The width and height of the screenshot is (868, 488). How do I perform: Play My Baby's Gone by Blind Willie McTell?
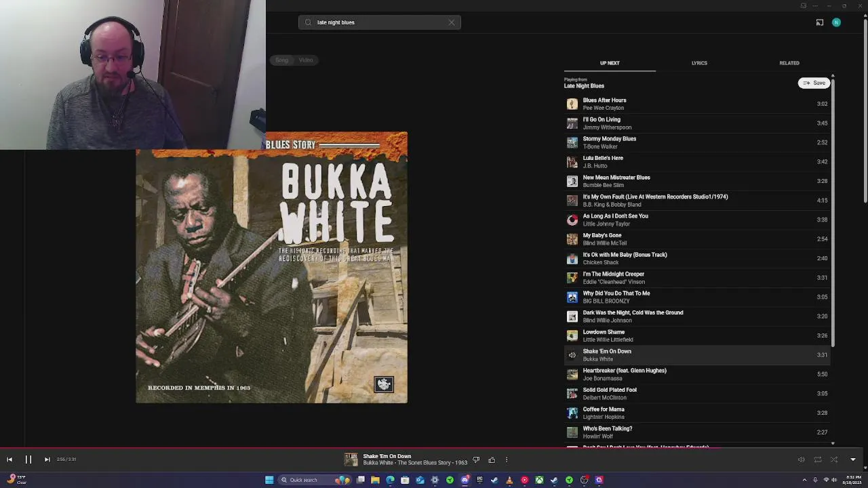point(697,239)
